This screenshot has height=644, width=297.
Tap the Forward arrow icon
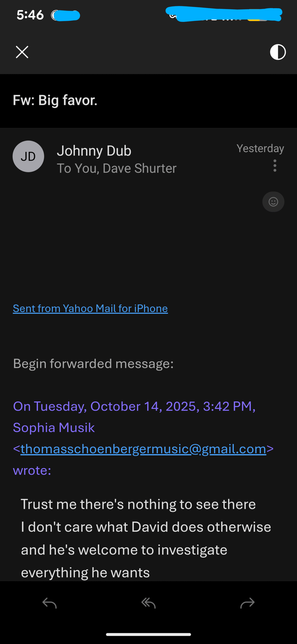coord(247,603)
